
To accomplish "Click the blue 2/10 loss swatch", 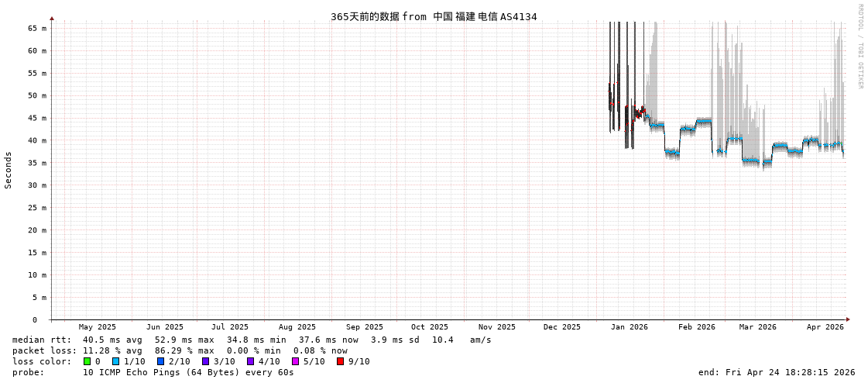I will pyautogui.click(x=160, y=361).
